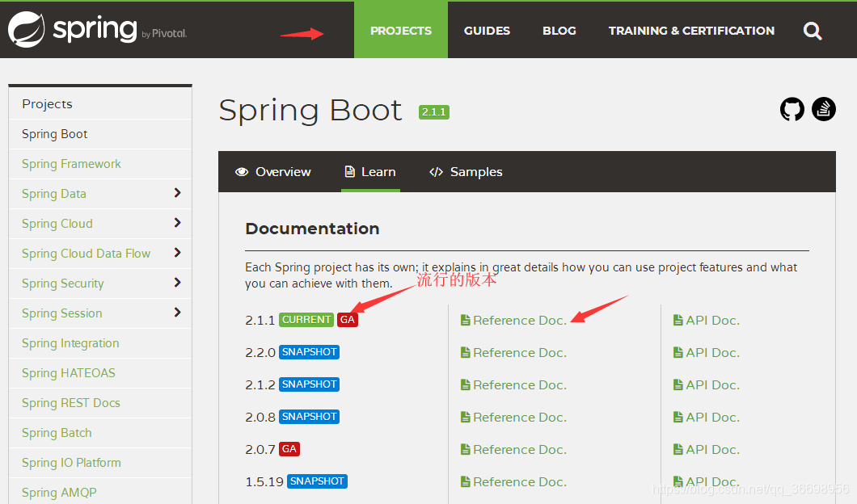Screen dimensions: 857x504
Task: Open Spring HATEOAS in the sidebar
Action: (x=69, y=373)
